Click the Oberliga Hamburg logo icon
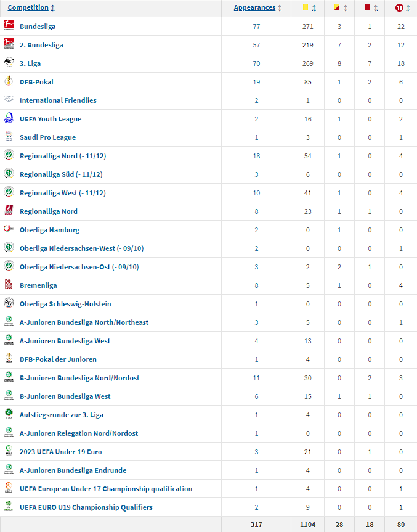Viewport: 417px width, 532px height. click(x=9, y=229)
